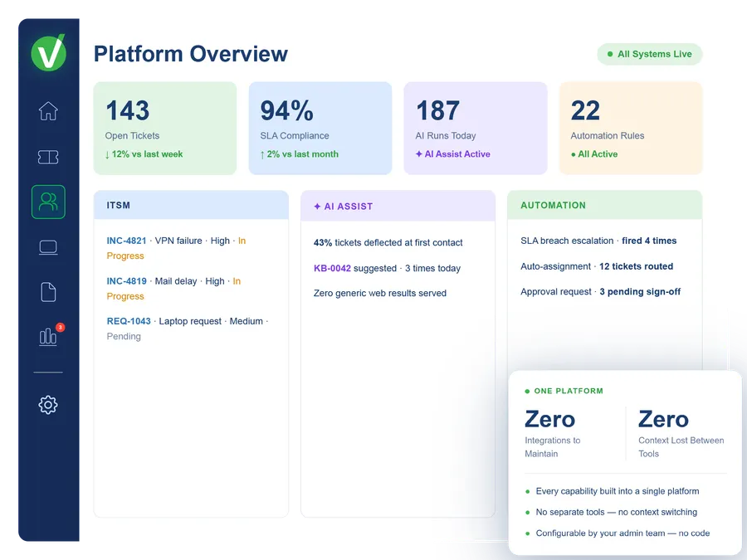Click No separate tools bullet text
747x560 pixels.
tap(617, 512)
